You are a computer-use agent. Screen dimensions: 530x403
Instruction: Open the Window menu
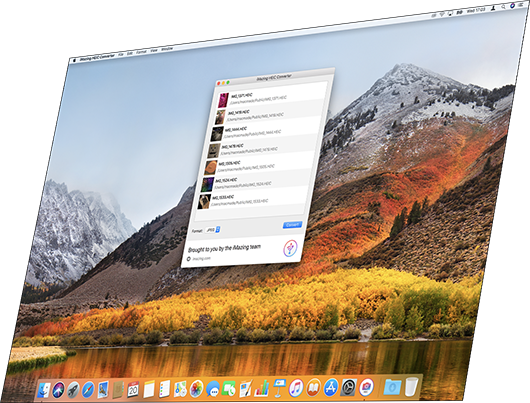click(167, 49)
